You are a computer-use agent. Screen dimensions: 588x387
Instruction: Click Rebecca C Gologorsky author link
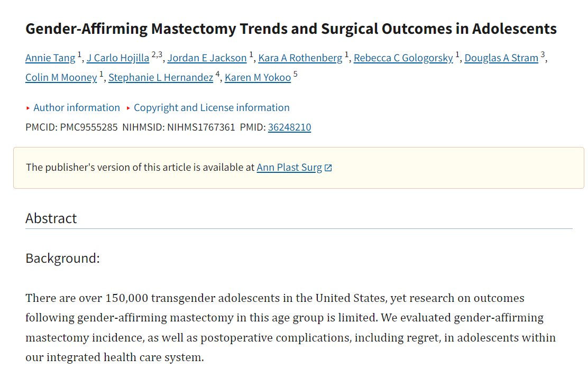403,58
